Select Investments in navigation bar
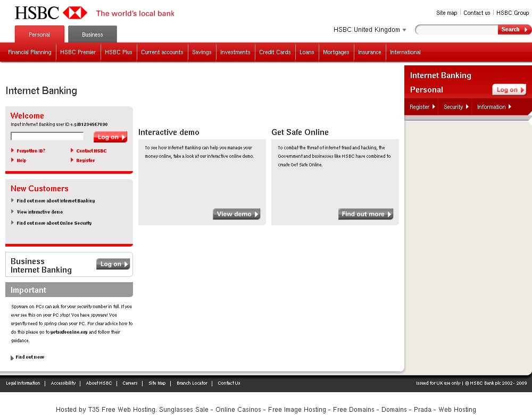 pyautogui.click(x=235, y=52)
